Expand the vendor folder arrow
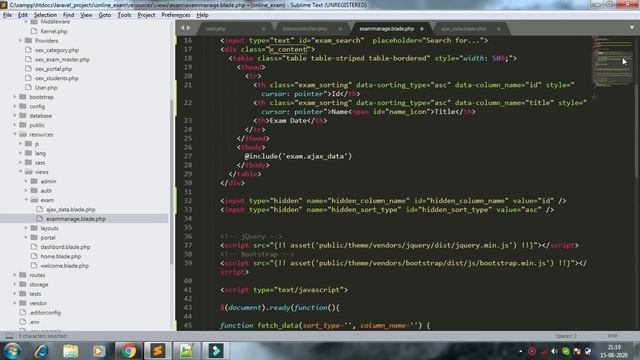640x360 pixels. (x=15, y=303)
